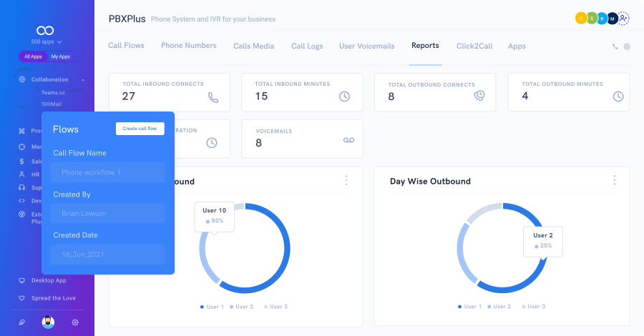Click the blue R user avatar
This screenshot has width=644, height=336.
click(x=602, y=19)
